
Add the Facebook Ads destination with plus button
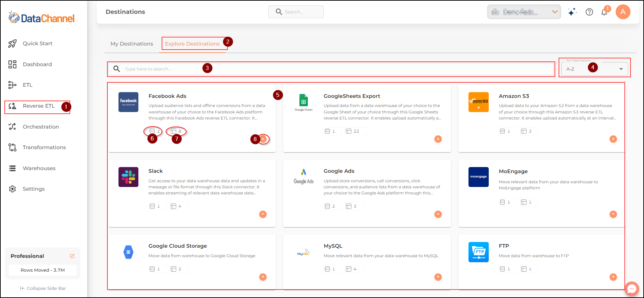[263, 139]
